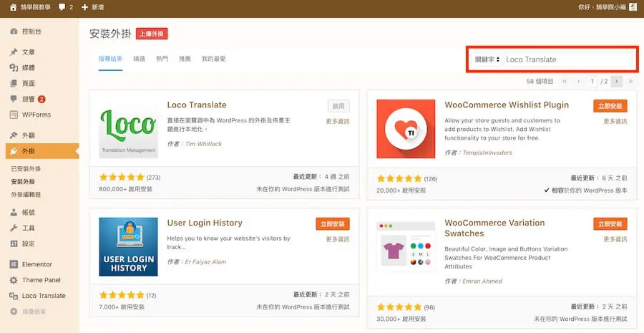Jump to last page double arrow
The image size is (644, 333).
tap(630, 82)
